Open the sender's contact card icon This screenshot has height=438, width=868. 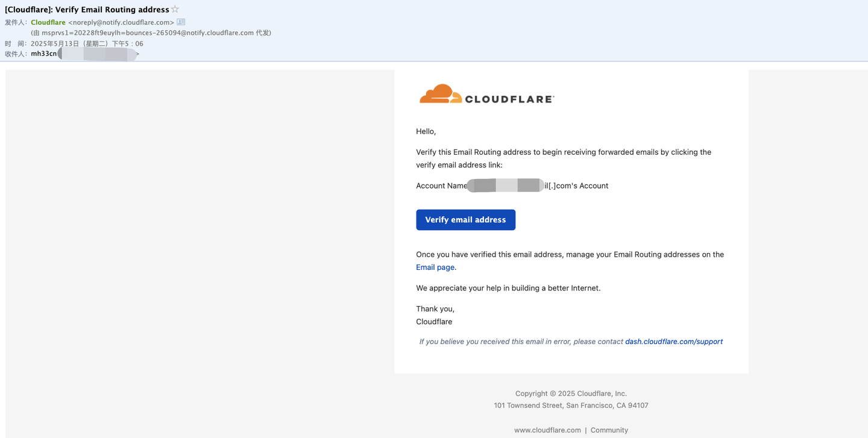click(181, 22)
